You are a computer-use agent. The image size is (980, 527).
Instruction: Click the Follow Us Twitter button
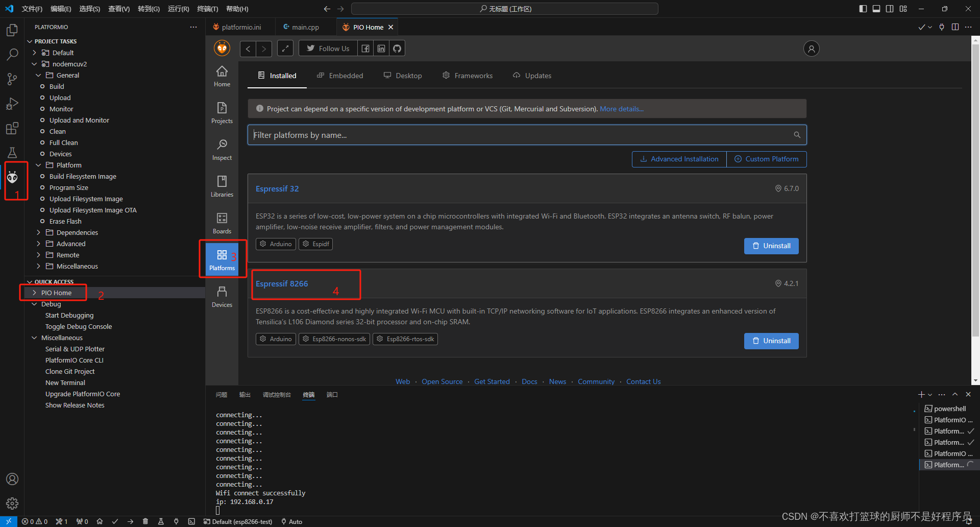point(328,49)
